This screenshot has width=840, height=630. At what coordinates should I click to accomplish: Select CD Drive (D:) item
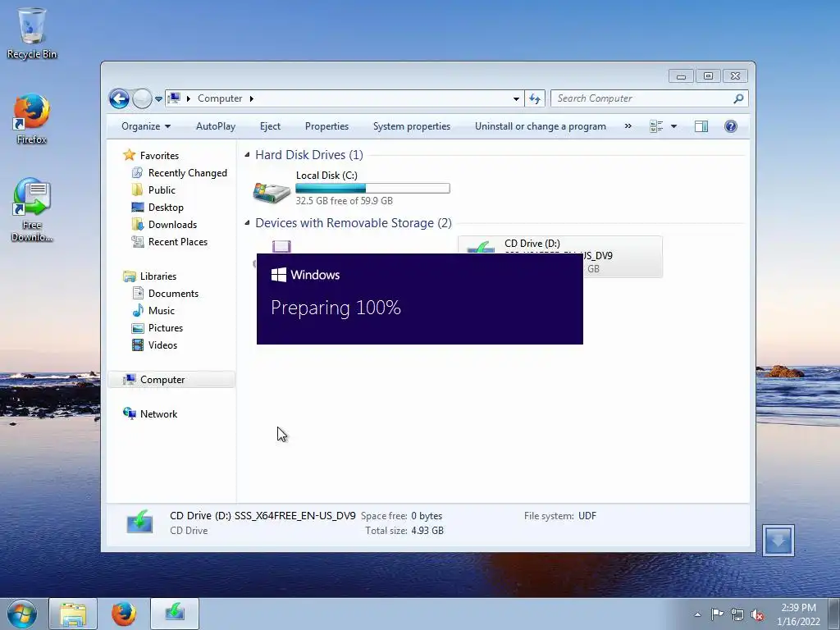(x=560, y=257)
